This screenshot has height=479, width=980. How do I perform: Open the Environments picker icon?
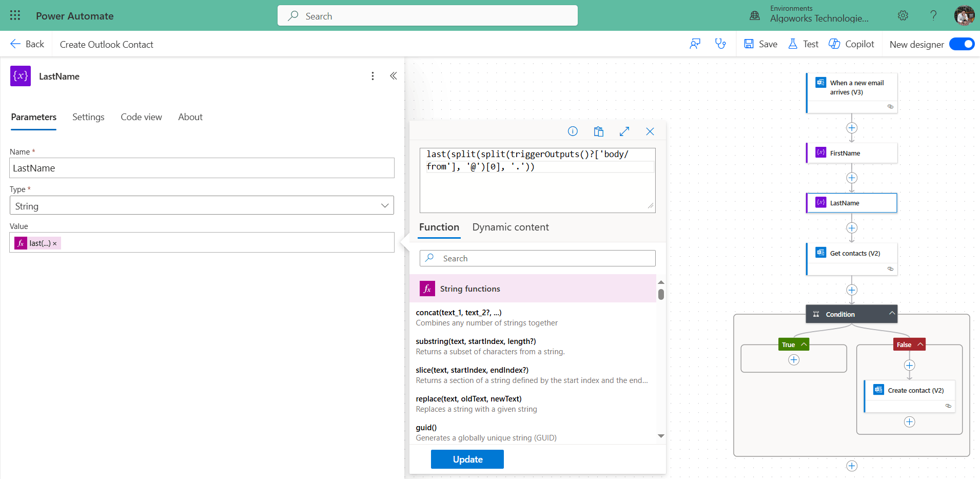pos(755,15)
